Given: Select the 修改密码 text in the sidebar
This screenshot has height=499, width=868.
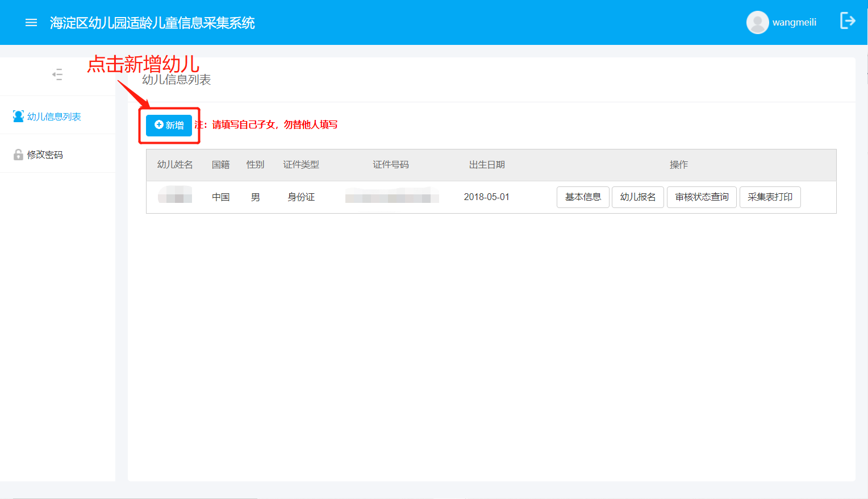Looking at the screenshot, I should click(x=45, y=155).
